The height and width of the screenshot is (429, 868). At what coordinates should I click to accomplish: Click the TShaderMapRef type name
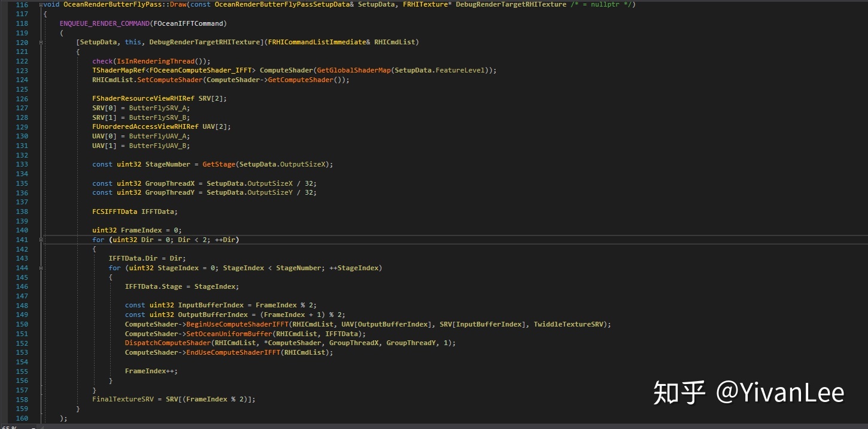click(119, 71)
